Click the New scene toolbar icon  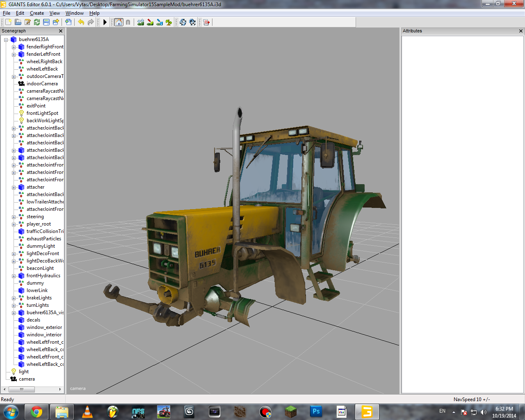click(8, 22)
